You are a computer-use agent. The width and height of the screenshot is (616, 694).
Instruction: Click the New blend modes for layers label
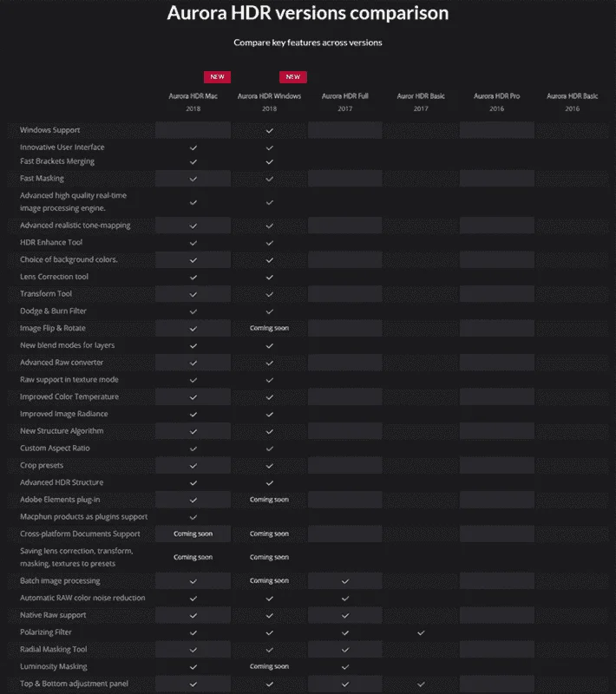(x=68, y=345)
